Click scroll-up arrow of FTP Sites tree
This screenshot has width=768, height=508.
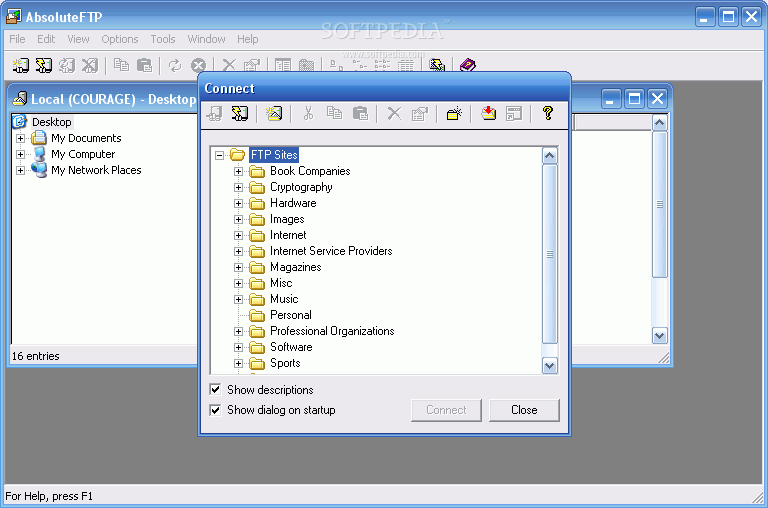click(x=550, y=156)
